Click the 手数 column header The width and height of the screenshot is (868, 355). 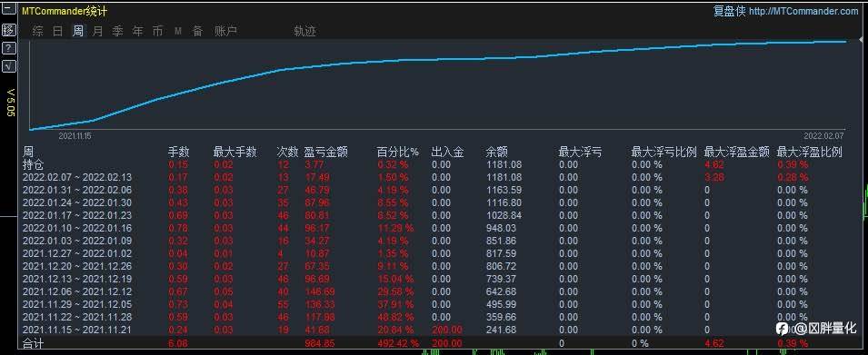[179, 152]
